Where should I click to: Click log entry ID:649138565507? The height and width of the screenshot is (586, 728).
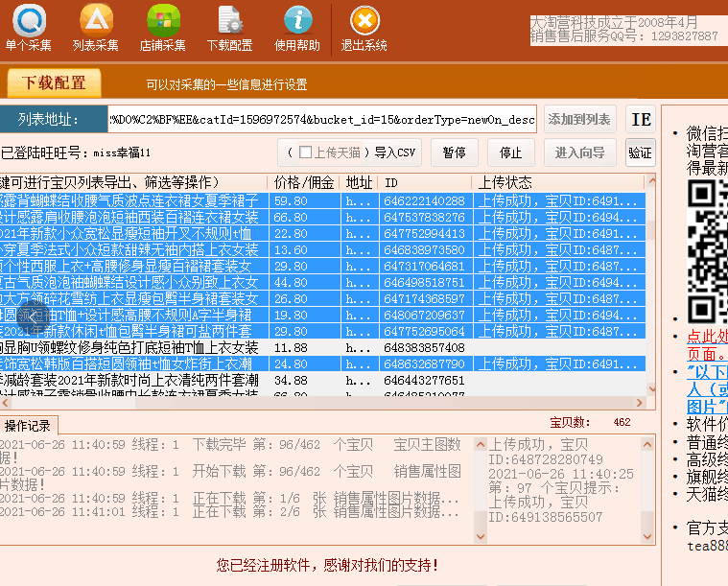point(546,517)
